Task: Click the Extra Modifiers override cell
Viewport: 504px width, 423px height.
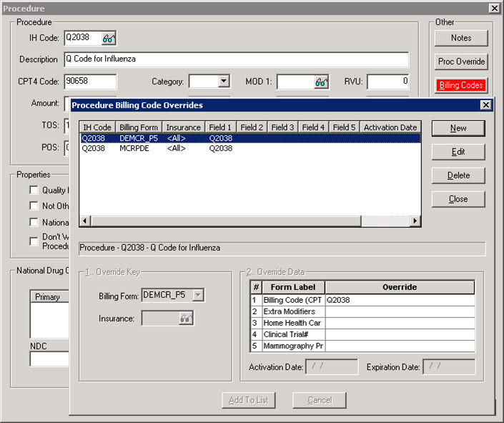Action: click(x=400, y=312)
